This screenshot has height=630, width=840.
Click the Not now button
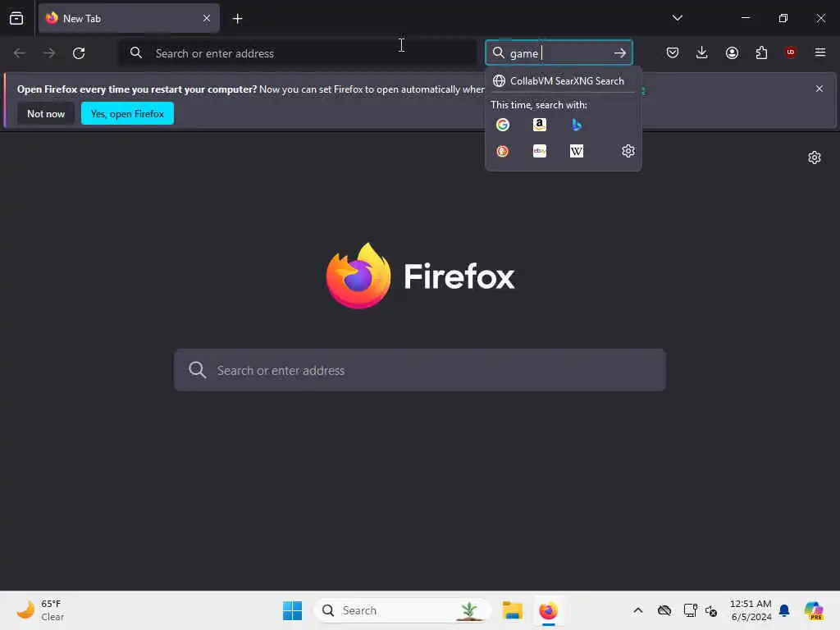coord(46,113)
